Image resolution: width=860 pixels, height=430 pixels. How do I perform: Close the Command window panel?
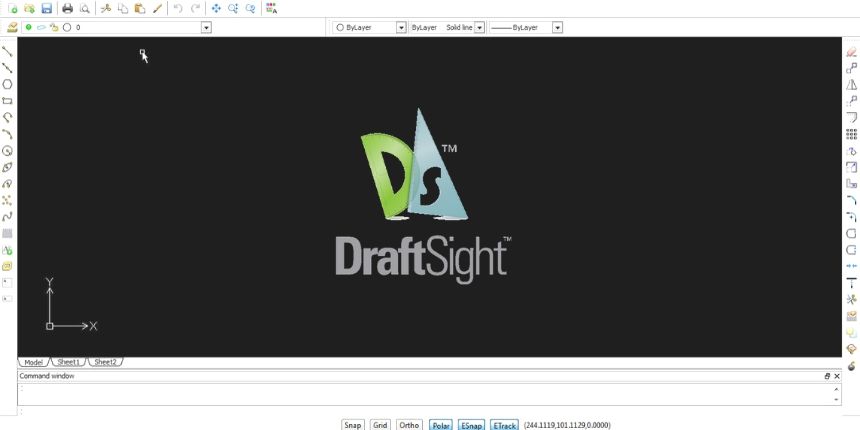tap(836, 376)
